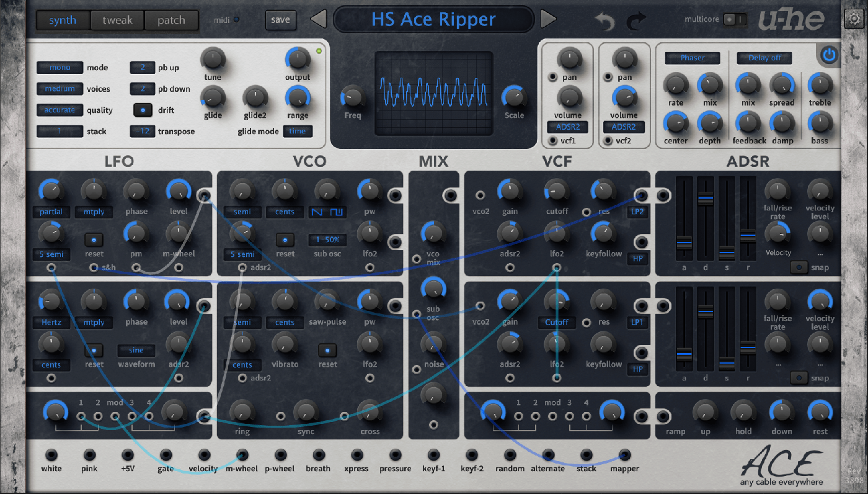Click the pink noise source jack

89,455
